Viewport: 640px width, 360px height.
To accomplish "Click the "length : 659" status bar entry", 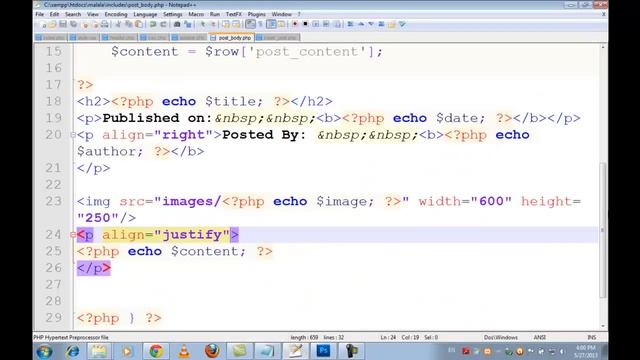I will click(x=304, y=338).
